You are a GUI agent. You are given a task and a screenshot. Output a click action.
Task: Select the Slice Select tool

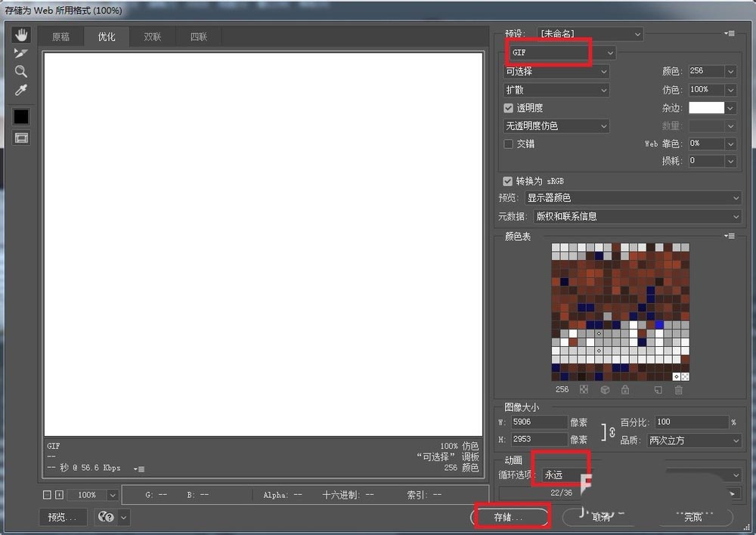21,53
